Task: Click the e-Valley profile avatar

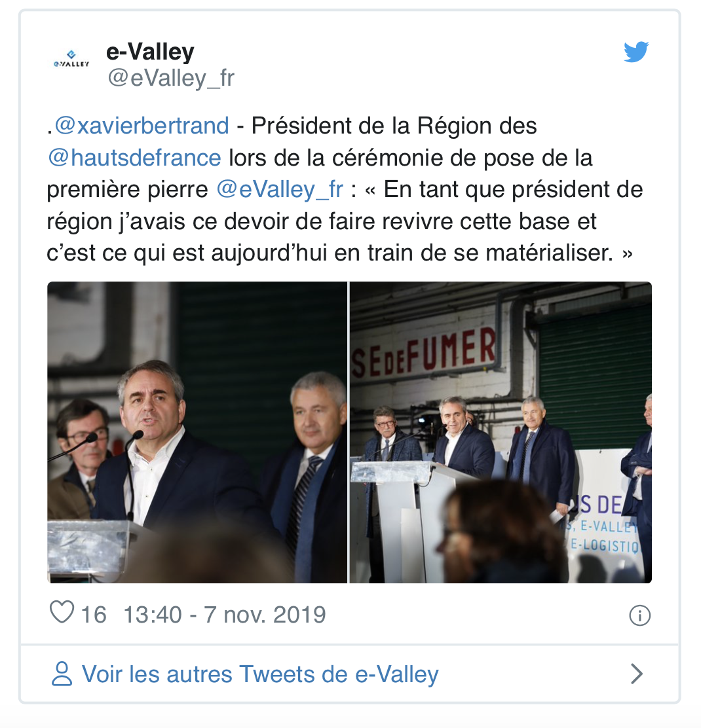Action: coord(71,60)
